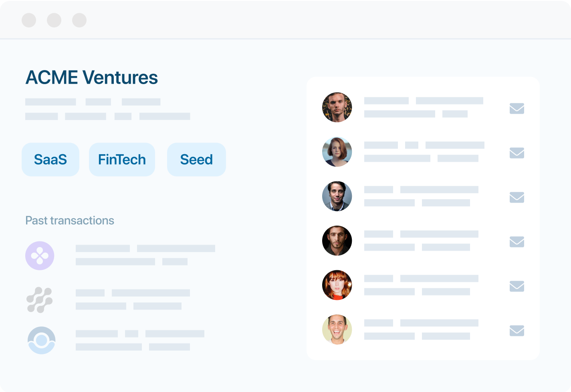This screenshot has height=392, width=571.
Task: Select the FinTech tag
Action: coord(122,159)
